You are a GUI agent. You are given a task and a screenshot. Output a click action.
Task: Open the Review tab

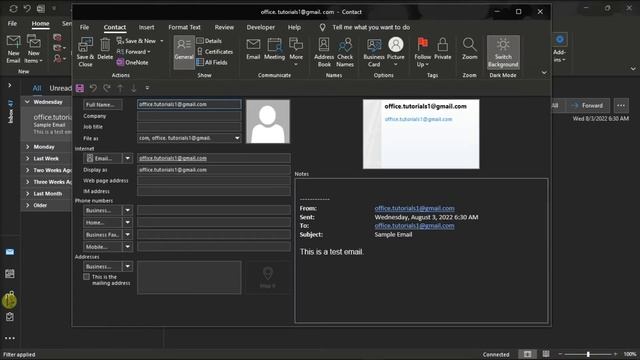click(224, 27)
